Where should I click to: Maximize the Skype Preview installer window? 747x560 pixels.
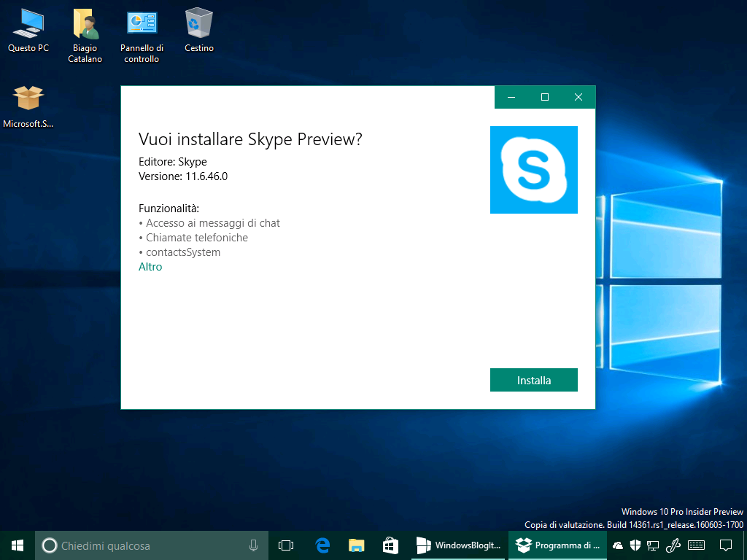[544, 97]
